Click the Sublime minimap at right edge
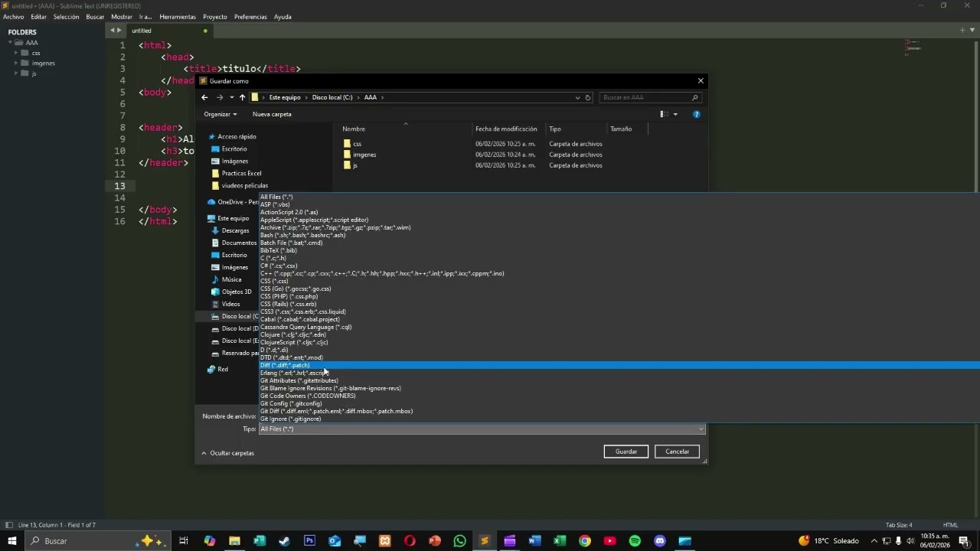Viewport: 980px width, 551px height. pyautogui.click(x=913, y=47)
